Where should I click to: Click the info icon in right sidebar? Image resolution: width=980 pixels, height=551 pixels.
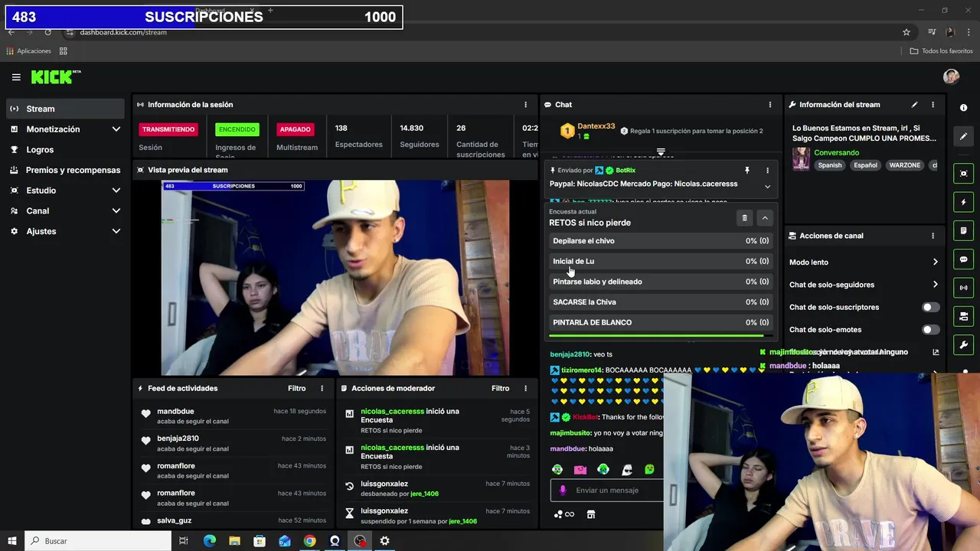pos(964,108)
